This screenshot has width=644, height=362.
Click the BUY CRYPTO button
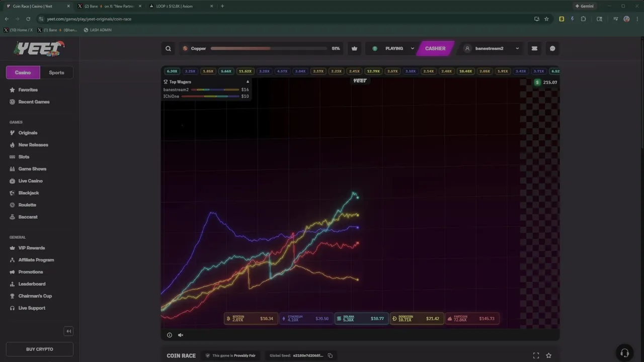point(39,349)
